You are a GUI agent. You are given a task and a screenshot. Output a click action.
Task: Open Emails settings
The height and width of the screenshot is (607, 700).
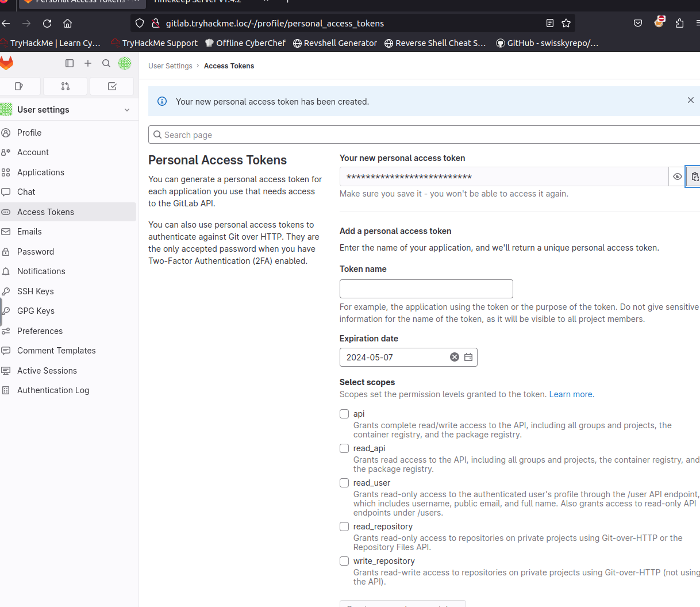click(68, 232)
